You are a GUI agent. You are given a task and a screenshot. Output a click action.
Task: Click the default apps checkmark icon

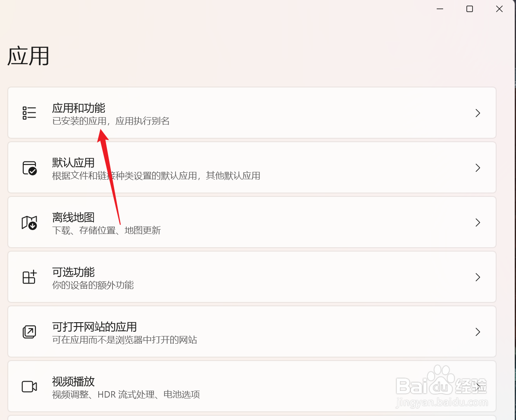tap(29, 168)
